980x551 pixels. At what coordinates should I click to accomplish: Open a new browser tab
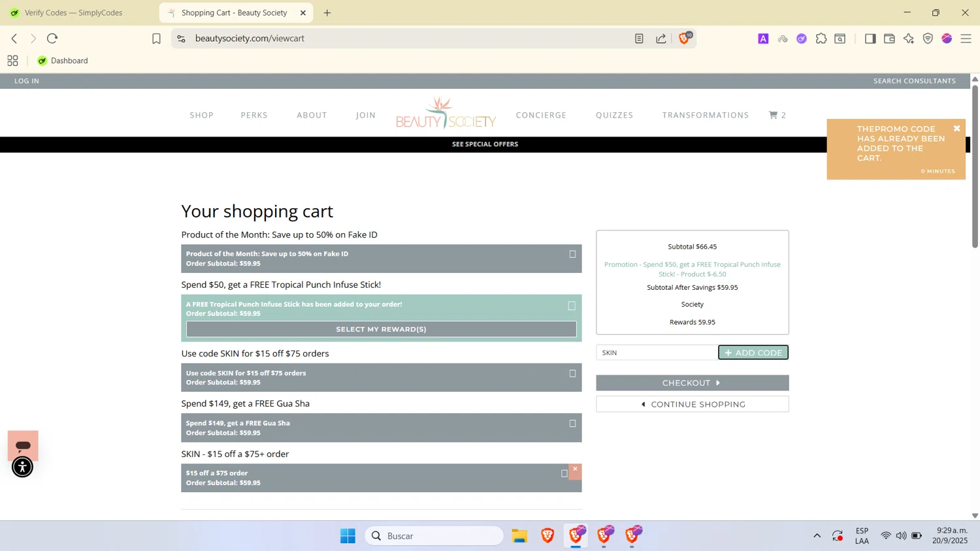coord(327,12)
